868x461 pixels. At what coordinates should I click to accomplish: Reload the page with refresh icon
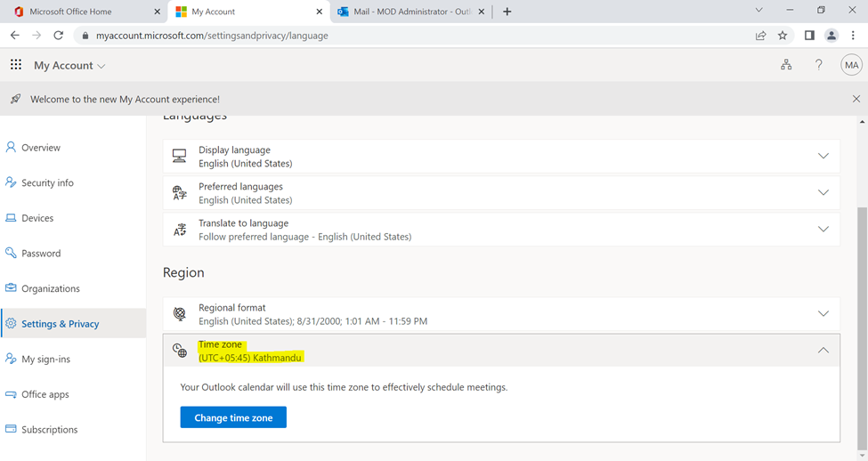click(58, 36)
